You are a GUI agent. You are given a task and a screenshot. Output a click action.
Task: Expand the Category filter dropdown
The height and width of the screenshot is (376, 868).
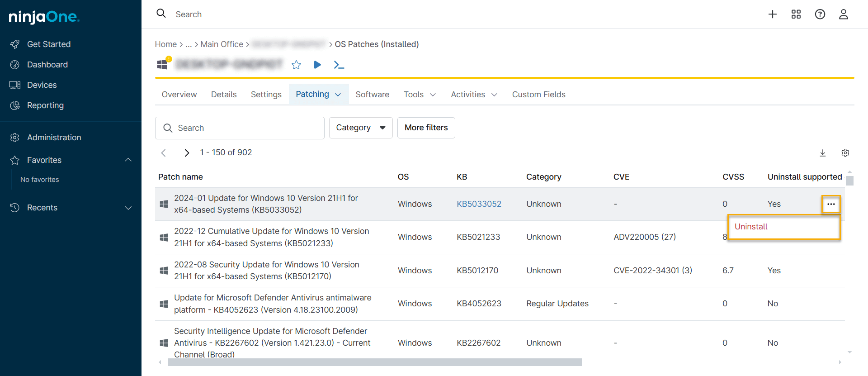coord(360,128)
